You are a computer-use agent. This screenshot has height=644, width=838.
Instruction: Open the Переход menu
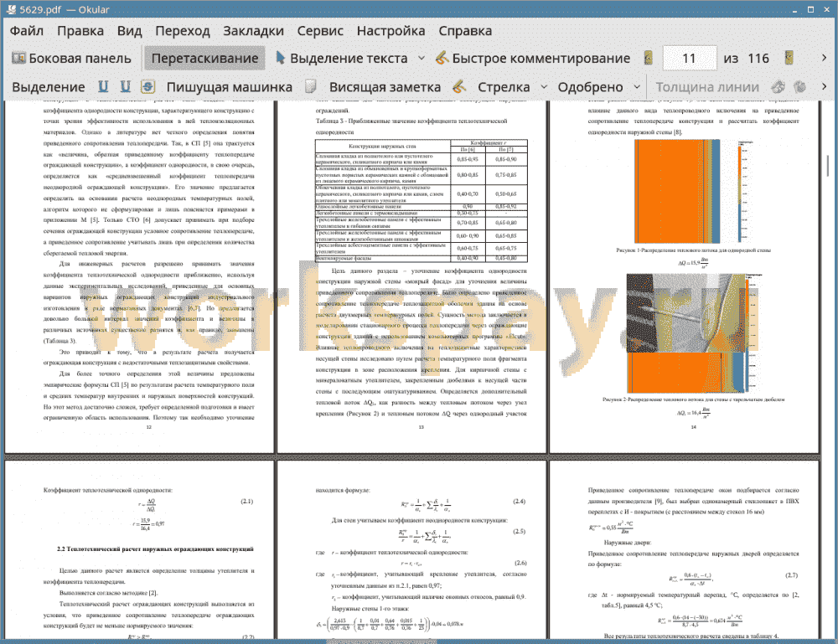click(x=183, y=31)
